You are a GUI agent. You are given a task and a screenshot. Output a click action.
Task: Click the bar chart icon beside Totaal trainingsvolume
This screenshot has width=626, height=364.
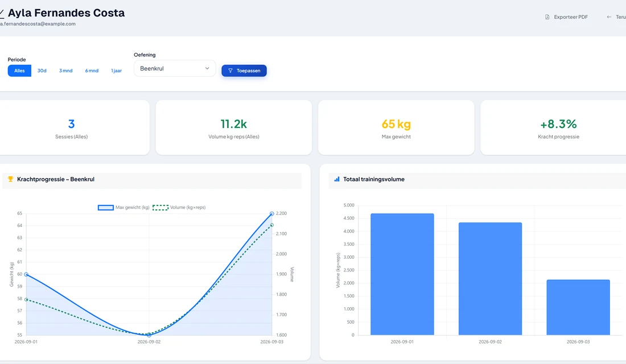tap(337, 179)
